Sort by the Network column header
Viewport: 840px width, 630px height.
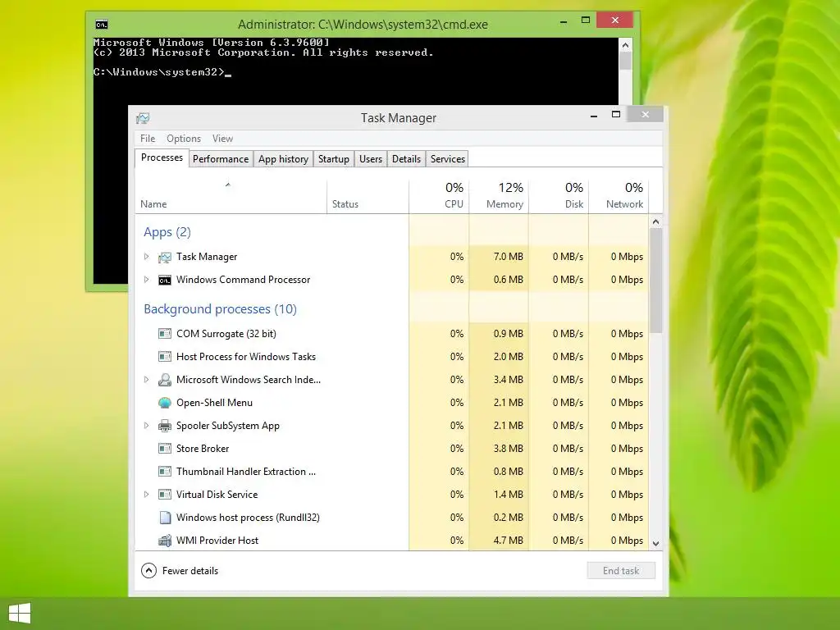pos(619,197)
